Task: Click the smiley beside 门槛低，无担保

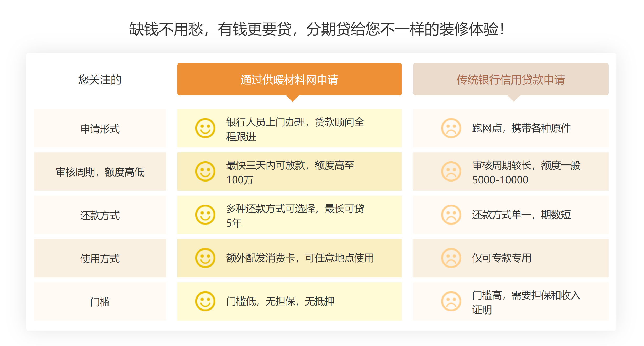Action: click(205, 301)
